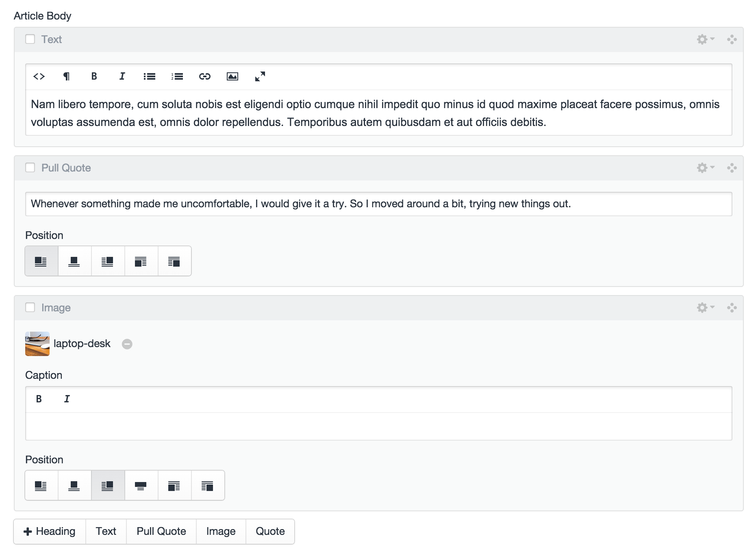The height and width of the screenshot is (556, 756).
Task: Select the Text block checkbox
Action: pyautogui.click(x=30, y=39)
